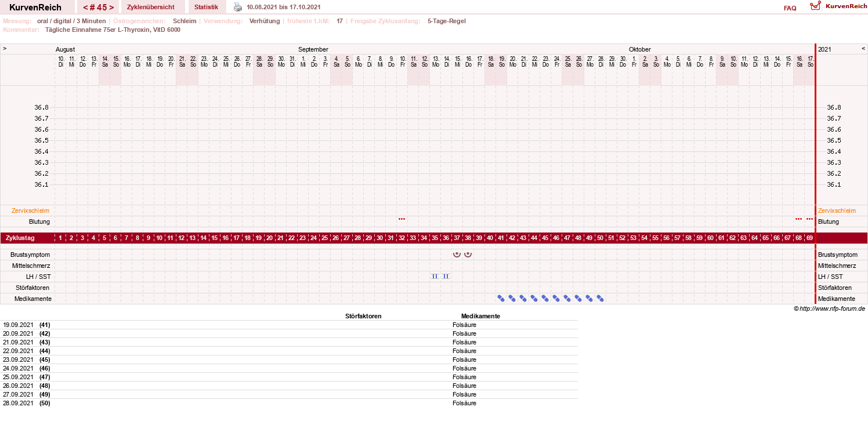Click the LH test icon on cycle day 36

pos(446,276)
